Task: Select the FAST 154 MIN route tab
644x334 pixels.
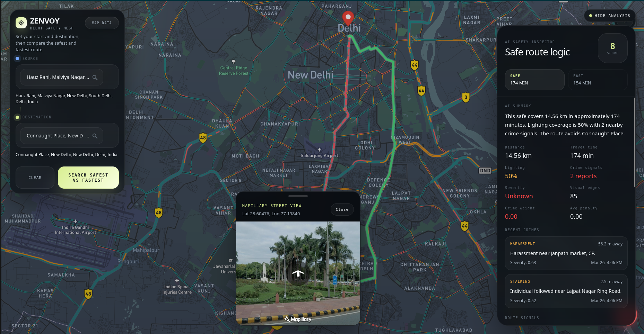Action: 598,80
